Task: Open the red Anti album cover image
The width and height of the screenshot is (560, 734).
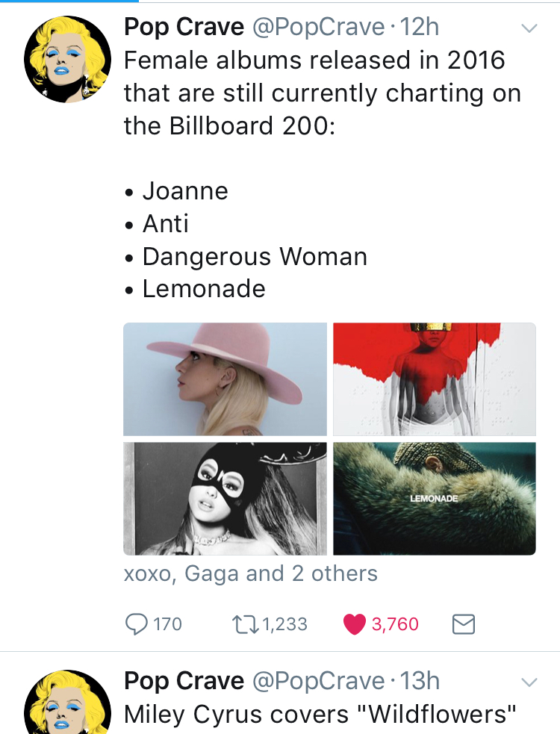Action: click(434, 379)
